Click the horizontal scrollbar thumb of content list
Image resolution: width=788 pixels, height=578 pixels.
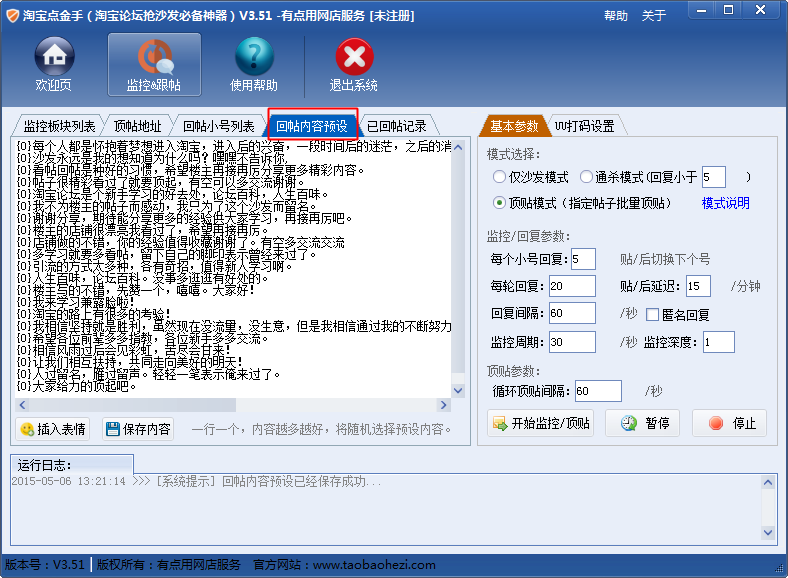click(133, 405)
